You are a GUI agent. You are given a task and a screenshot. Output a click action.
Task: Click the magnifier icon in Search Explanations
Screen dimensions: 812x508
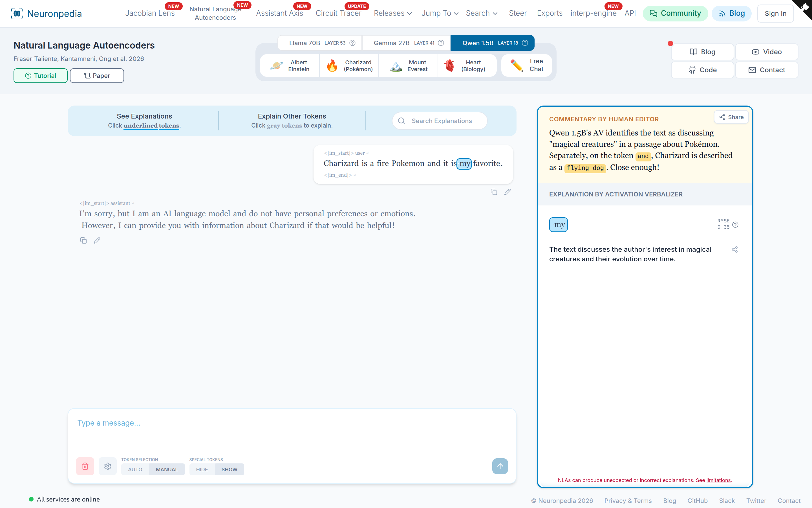coord(402,121)
